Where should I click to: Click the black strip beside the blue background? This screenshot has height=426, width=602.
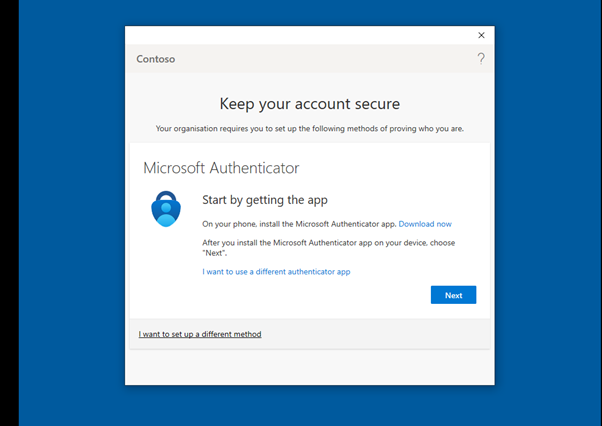(x=9, y=213)
